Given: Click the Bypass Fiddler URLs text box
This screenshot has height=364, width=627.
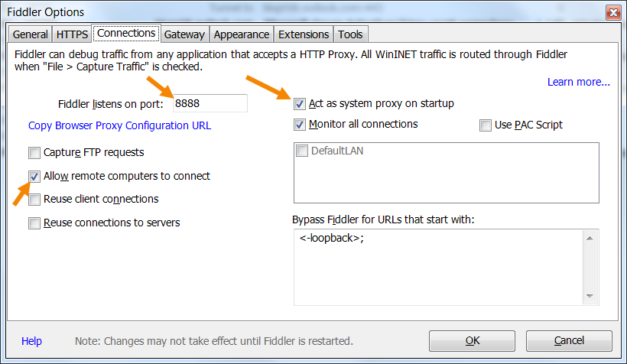Looking at the screenshot, I should [438, 268].
